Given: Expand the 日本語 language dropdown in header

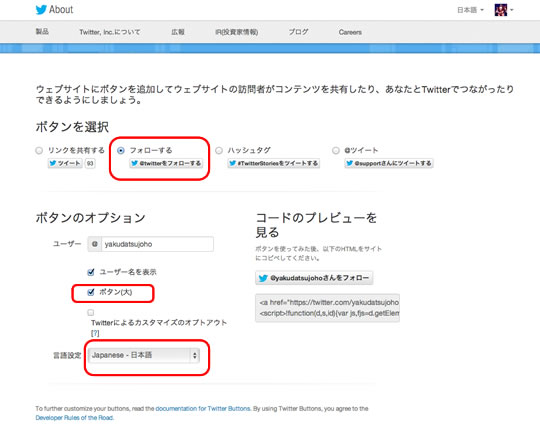Looking at the screenshot, I should 470,10.
